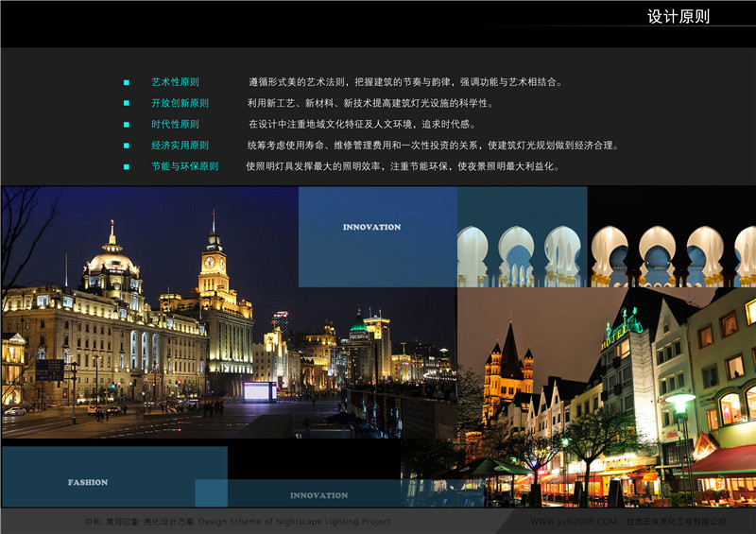The image size is (756, 534).
Task: Select the 艺术性原则 heading
Action: (175, 82)
